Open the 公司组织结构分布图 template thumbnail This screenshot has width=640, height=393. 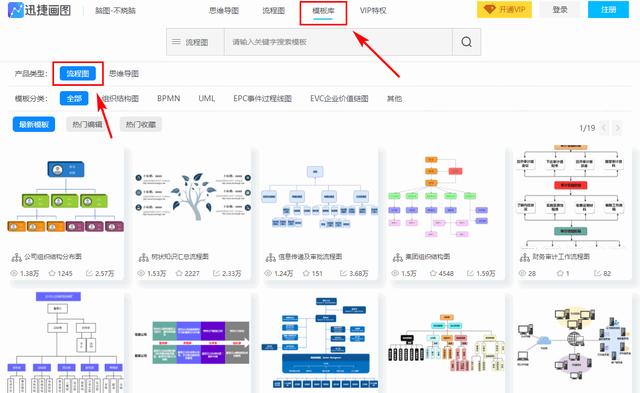(x=65, y=198)
